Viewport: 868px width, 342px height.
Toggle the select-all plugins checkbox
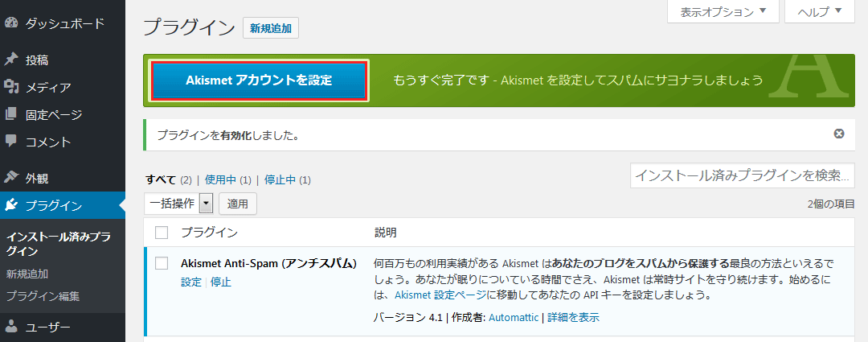162,233
